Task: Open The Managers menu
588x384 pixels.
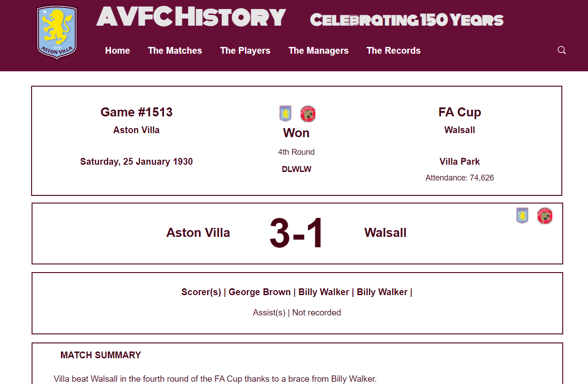Action: click(319, 51)
